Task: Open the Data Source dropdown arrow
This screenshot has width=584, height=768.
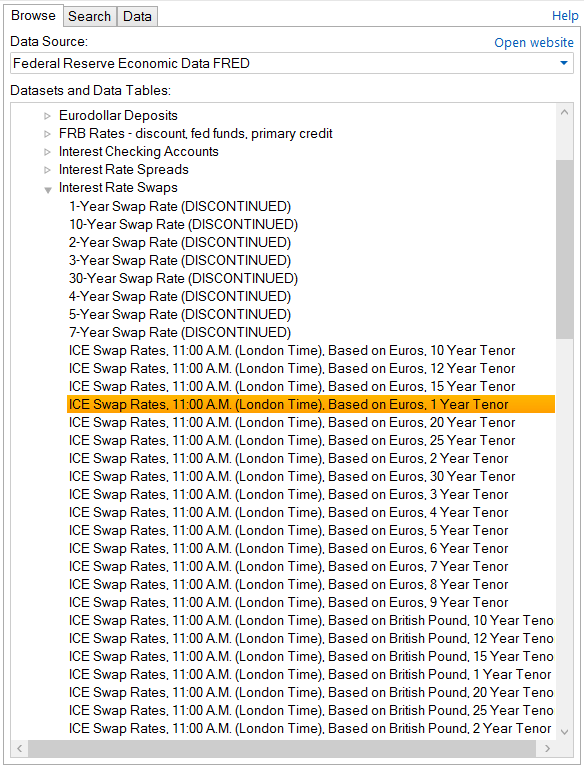Action: pyautogui.click(x=564, y=63)
